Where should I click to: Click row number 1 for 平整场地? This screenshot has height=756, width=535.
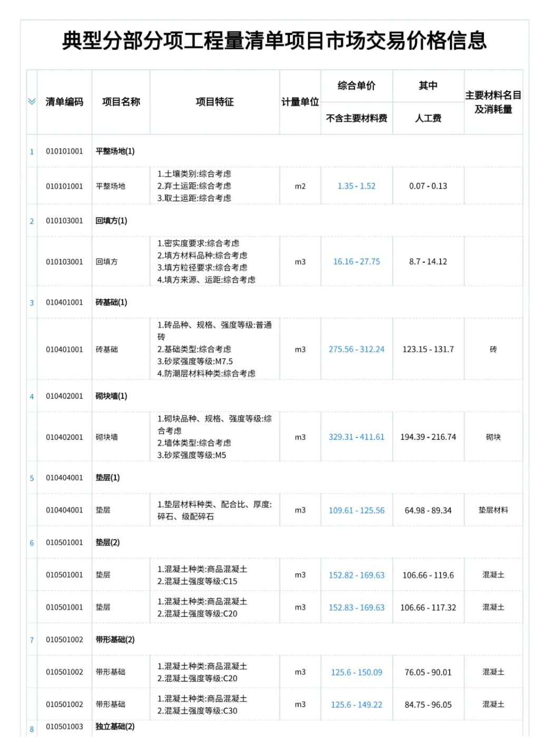(x=32, y=152)
